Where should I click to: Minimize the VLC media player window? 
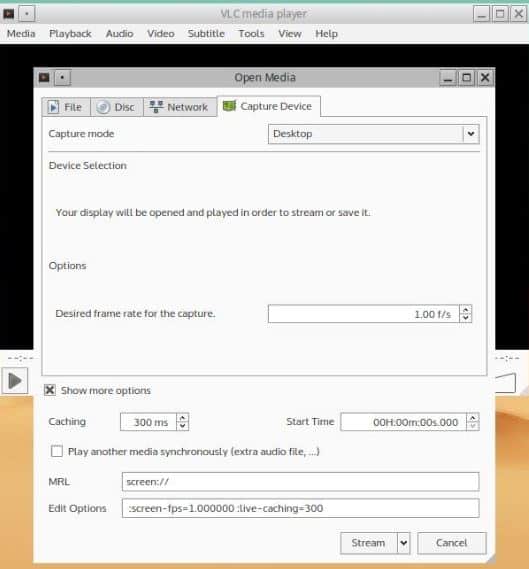click(x=482, y=15)
